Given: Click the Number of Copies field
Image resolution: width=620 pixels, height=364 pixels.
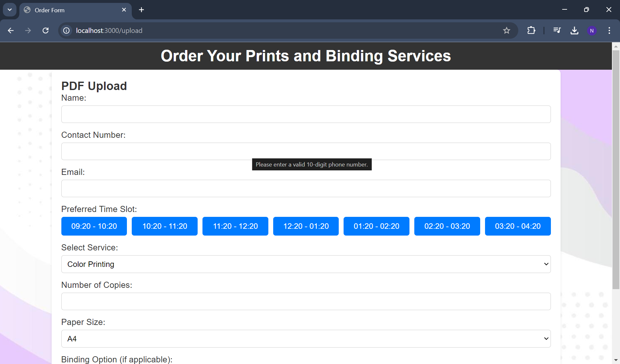Looking at the screenshot, I should [x=306, y=301].
